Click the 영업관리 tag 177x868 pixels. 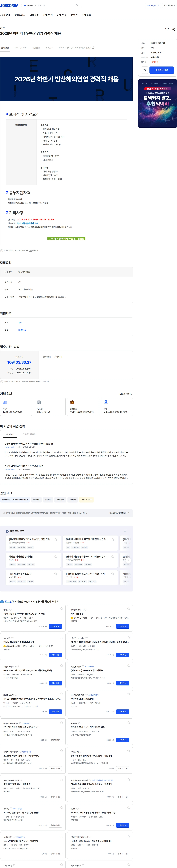click(x=48, y=500)
